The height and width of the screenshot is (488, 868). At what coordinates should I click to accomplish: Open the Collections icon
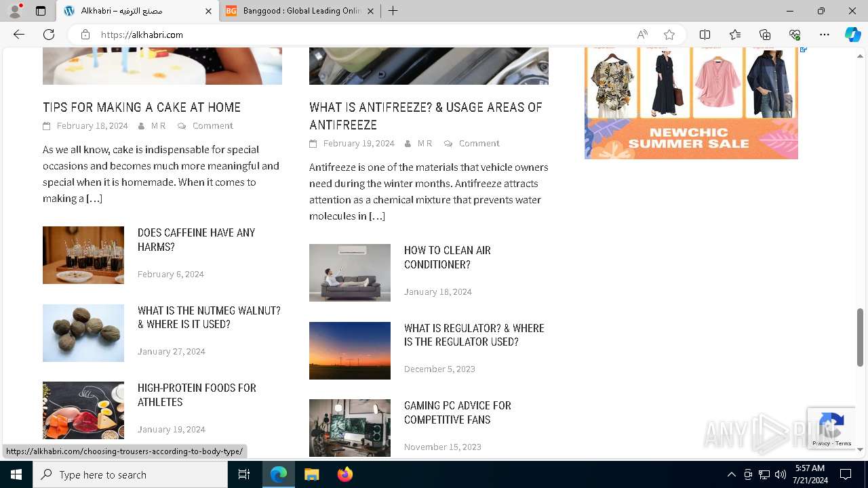pos(765,35)
